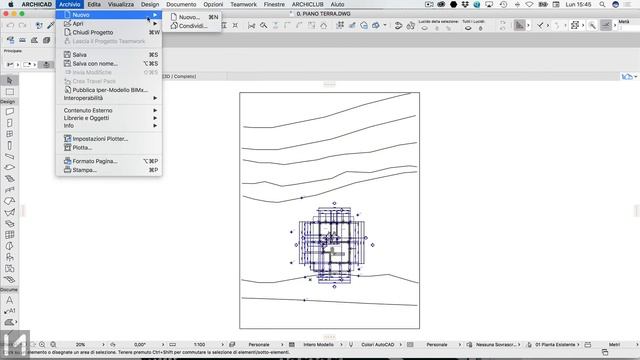The height and width of the screenshot is (360, 640).
Task: Click the magnifier find-and-select toolbar icon
Action: [264, 25]
